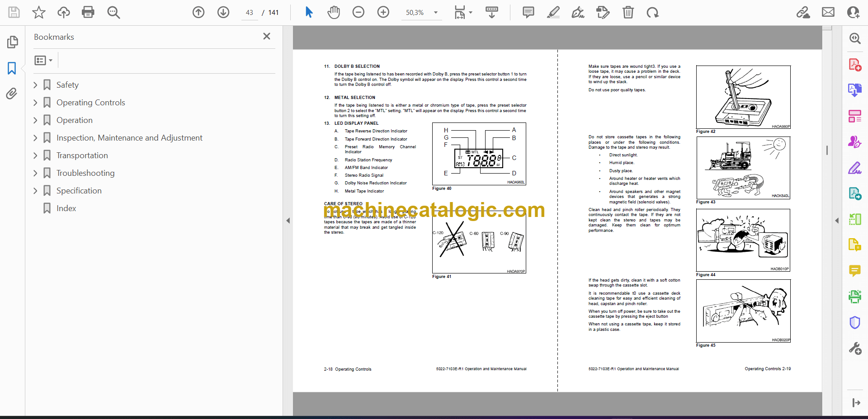Click the page number input field
868x419 pixels.
point(250,13)
